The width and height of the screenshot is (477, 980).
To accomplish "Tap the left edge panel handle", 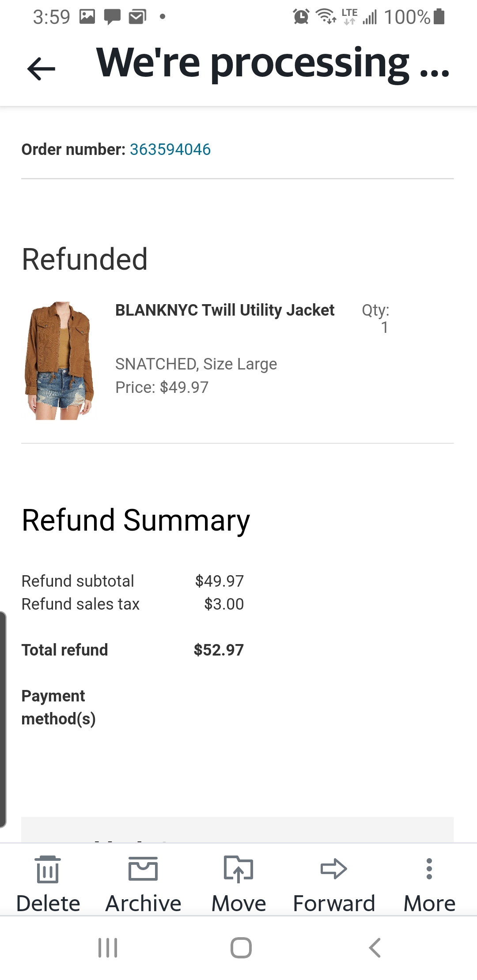I will tap(3, 719).
